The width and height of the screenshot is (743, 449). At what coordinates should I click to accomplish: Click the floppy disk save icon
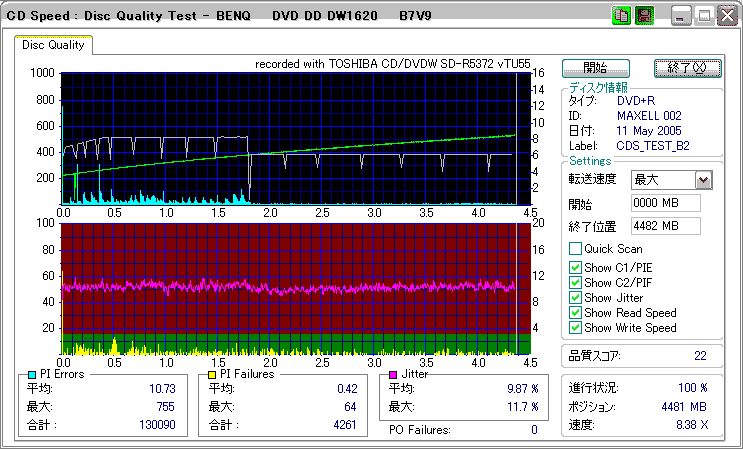644,16
